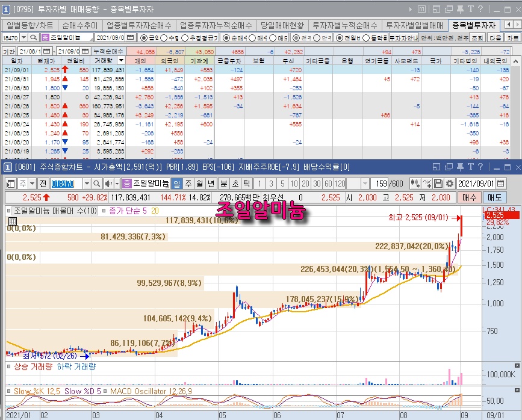Screen dimensions: 522x420
Task: Toggle the chart left panel icon
Action: click(x=11, y=184)
